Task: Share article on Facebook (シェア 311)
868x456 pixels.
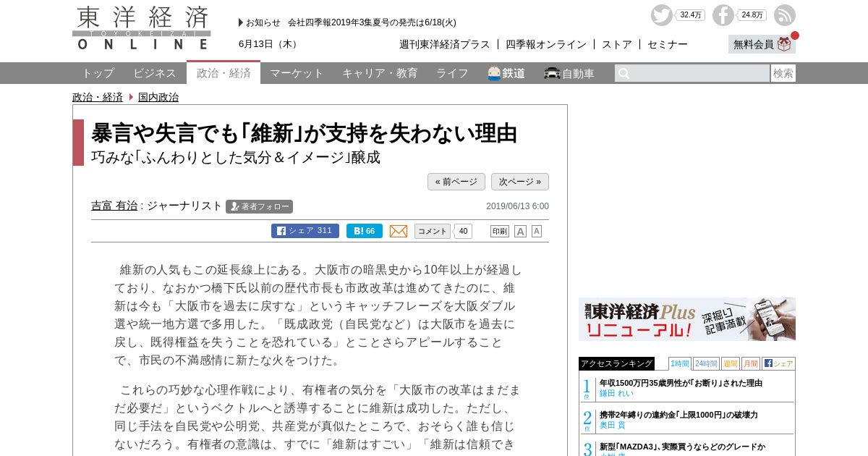Action: point(305,231)
